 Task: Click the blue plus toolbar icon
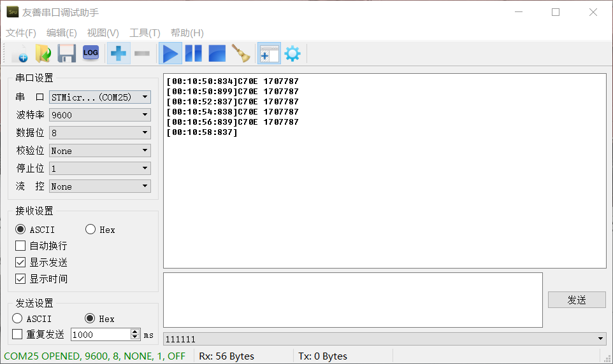pos(119,54)
